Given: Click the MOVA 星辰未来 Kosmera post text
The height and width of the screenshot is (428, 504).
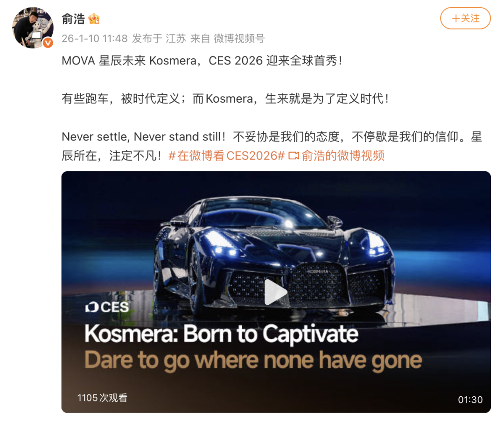Looking at the screenshot, I should click(x=202, y=61).
